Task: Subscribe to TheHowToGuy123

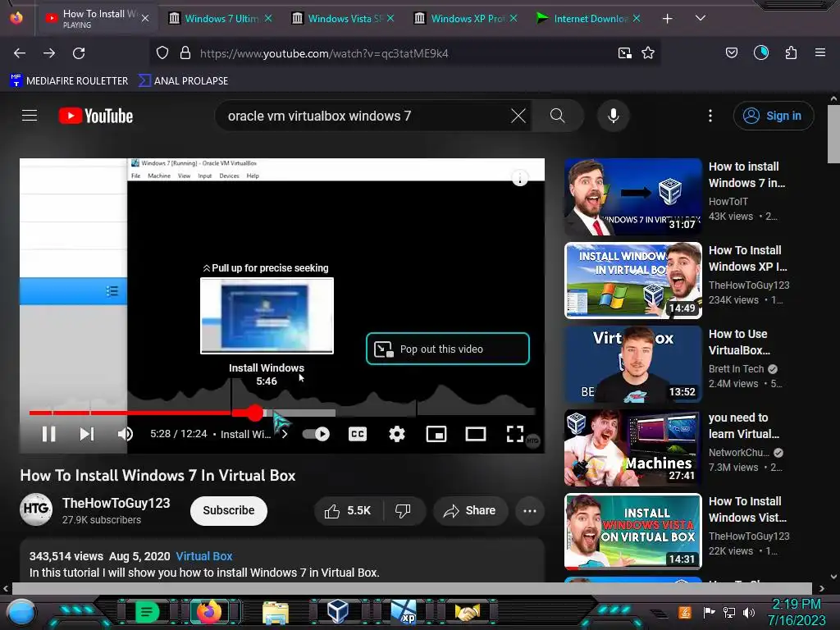Action: [229, 510]
